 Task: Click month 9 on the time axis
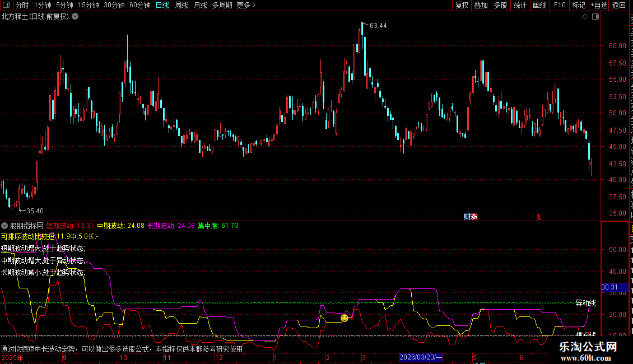point(64,357)
